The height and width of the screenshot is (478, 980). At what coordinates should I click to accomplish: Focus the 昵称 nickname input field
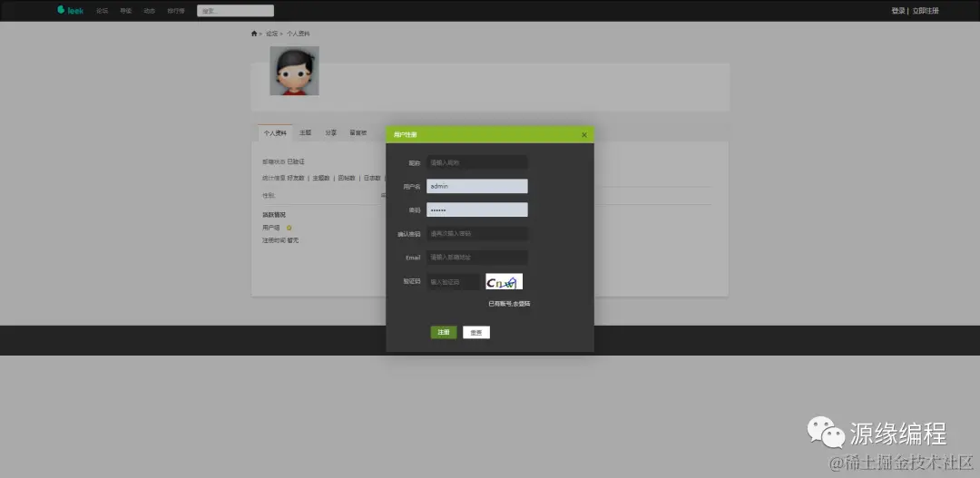477,162
